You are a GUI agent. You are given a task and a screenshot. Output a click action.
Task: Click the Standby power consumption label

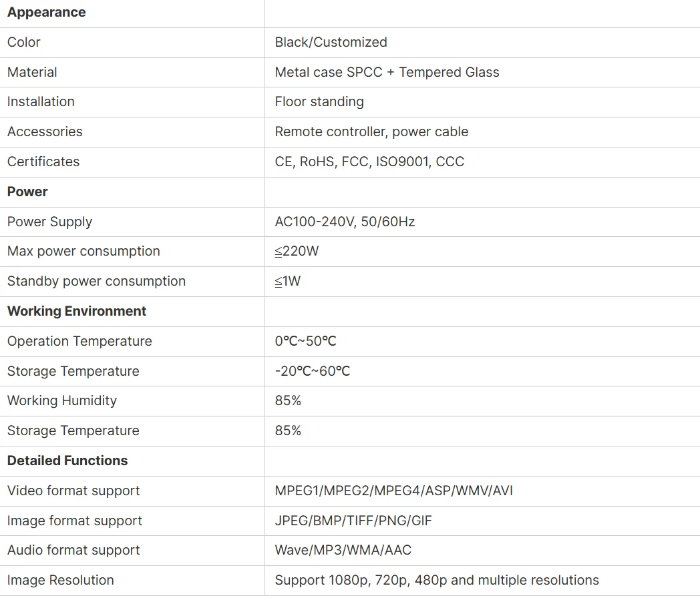pos(96,281)
